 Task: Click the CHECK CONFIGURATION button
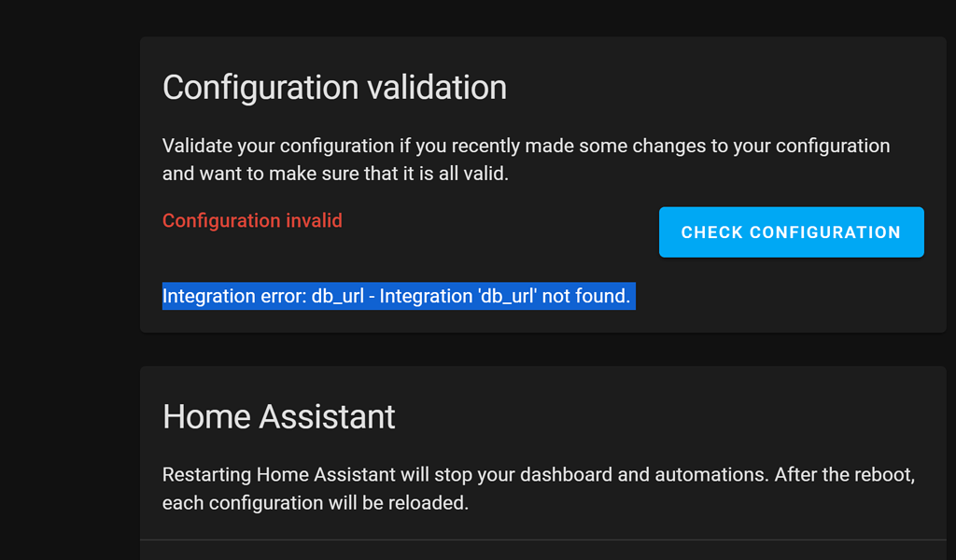(790, 231)
